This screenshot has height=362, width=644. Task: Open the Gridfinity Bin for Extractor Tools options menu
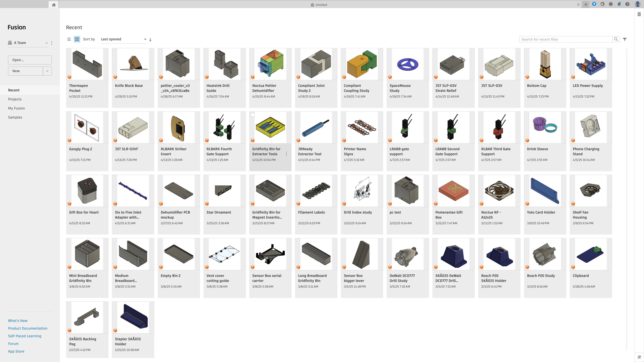coord(286,154)
